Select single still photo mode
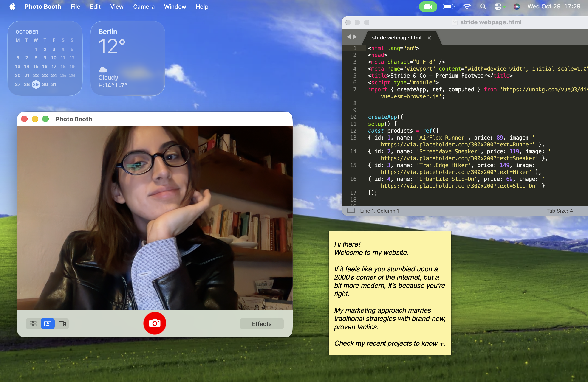 click(x=48, y=324)
